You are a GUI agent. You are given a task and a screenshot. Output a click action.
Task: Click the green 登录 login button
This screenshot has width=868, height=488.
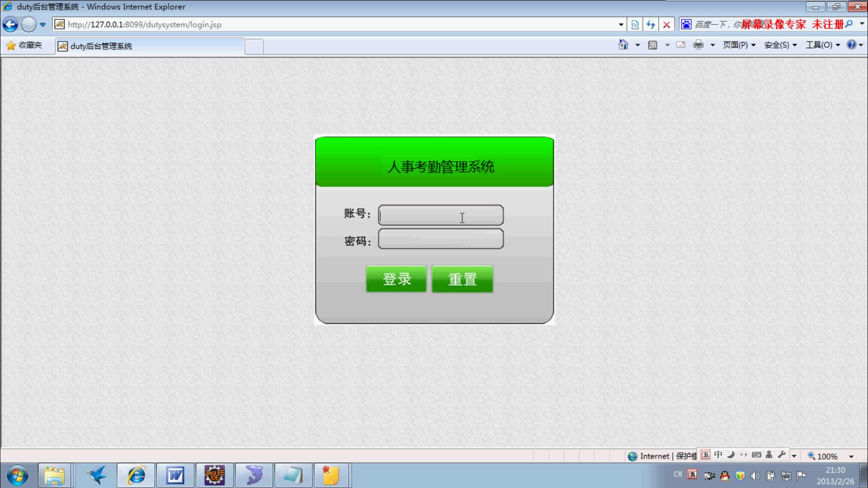pyautogui.click(x=396, y=279)
